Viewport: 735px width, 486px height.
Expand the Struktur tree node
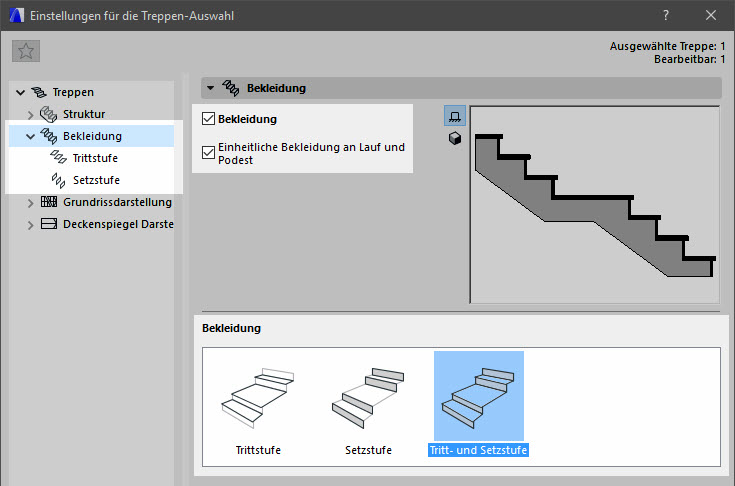[x=30, y=114]
